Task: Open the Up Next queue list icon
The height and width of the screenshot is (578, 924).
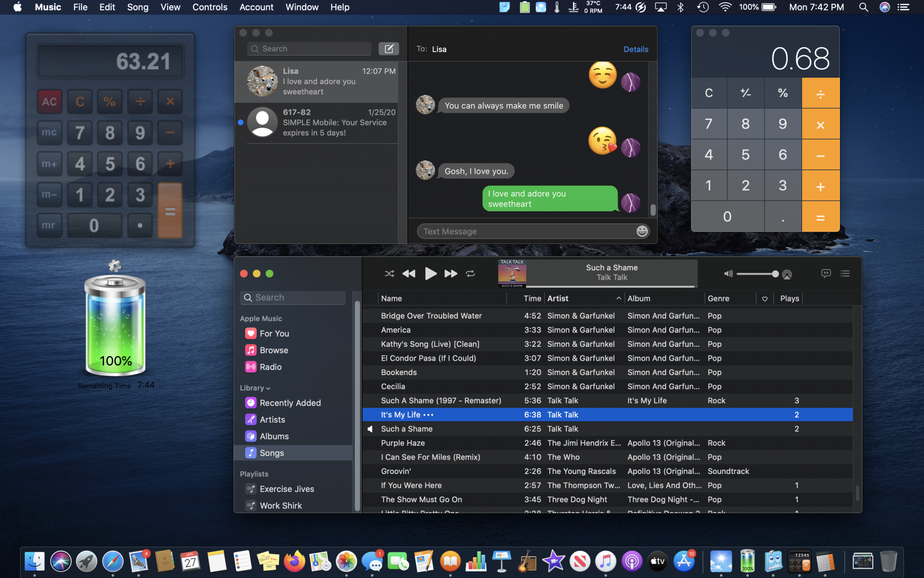Action: coord(845,273)
